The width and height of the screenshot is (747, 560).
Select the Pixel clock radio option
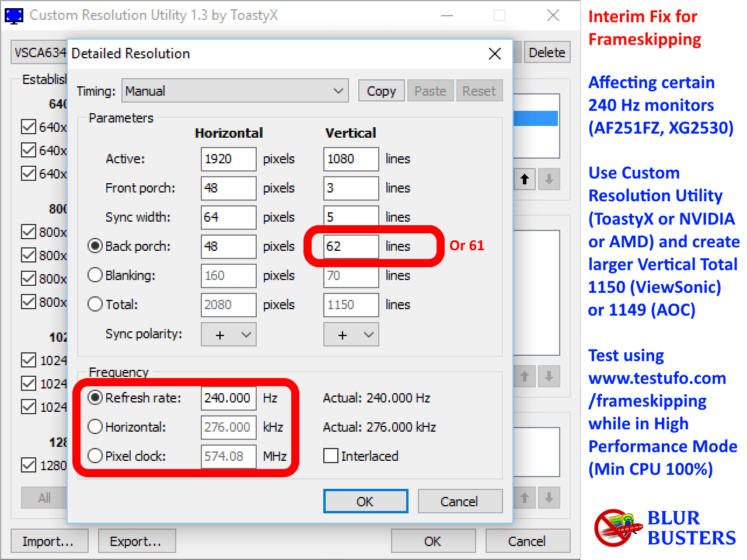coord(95,456)
